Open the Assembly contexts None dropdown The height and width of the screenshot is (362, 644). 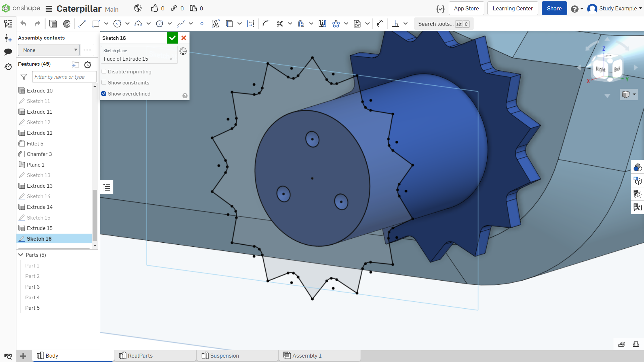click(49, 50)
